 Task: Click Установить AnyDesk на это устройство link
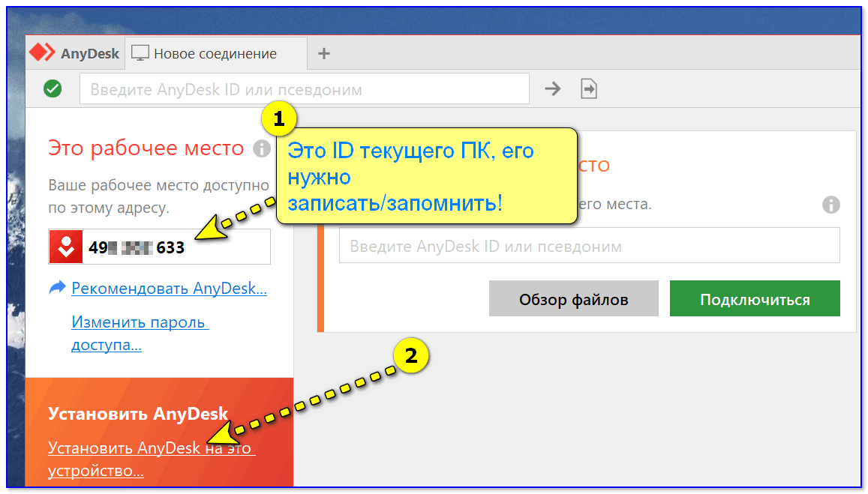[x=151, y=459]
